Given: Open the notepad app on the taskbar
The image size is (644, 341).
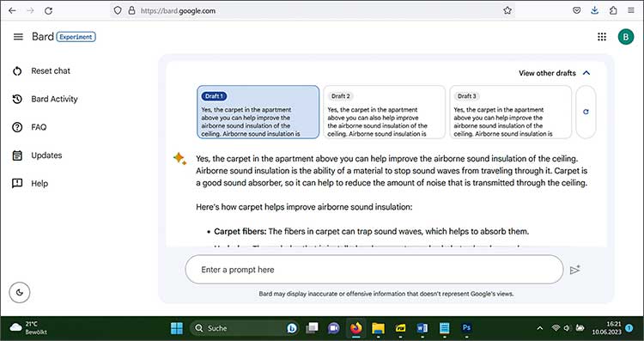Looking at the screenshot, I should (x=445, y=328).
